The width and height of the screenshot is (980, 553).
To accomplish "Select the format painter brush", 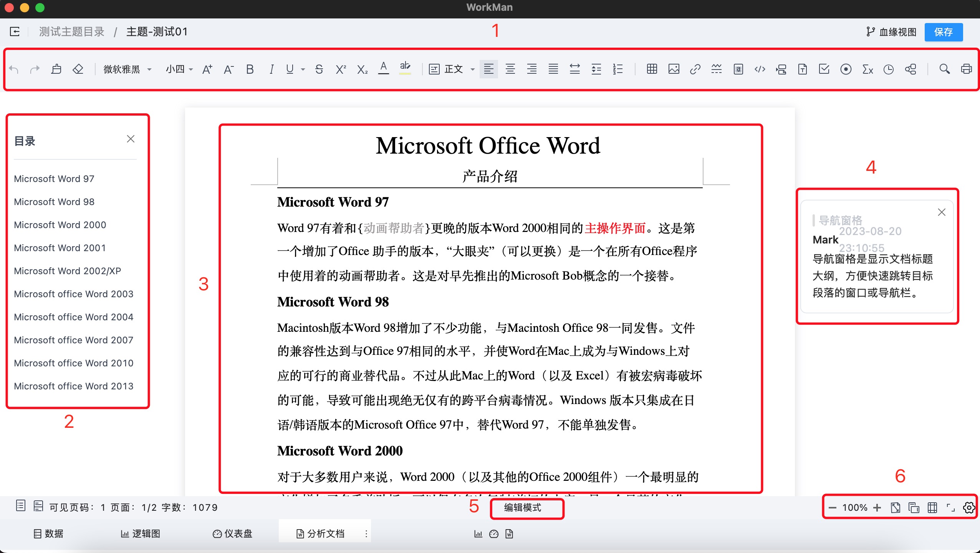I will (x=56, y=69).
